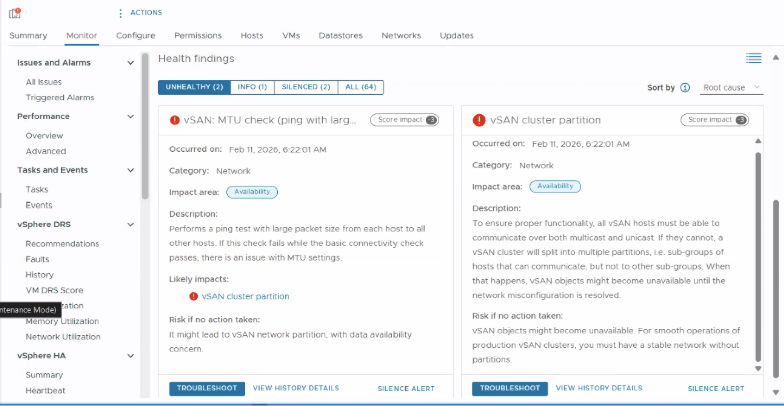The image size is (784, 406).
Task: Click the Sort by info icon
Action: pos(685,88)
